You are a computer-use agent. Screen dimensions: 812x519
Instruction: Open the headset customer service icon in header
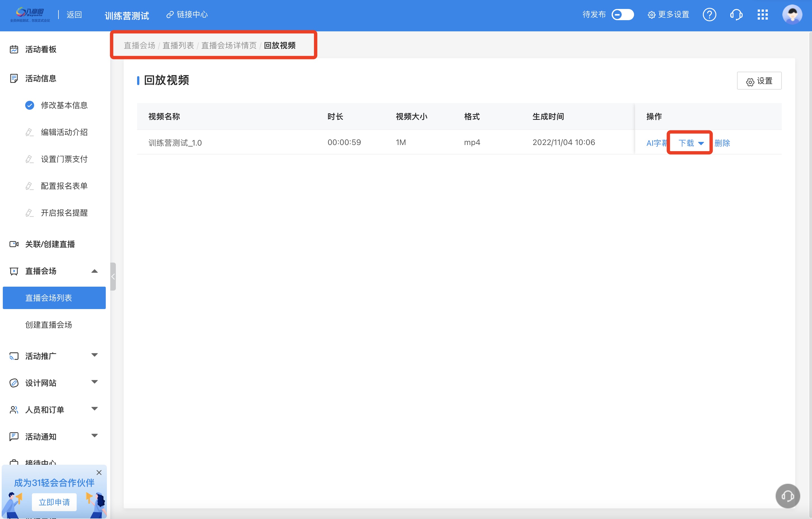tap(736, 15)
